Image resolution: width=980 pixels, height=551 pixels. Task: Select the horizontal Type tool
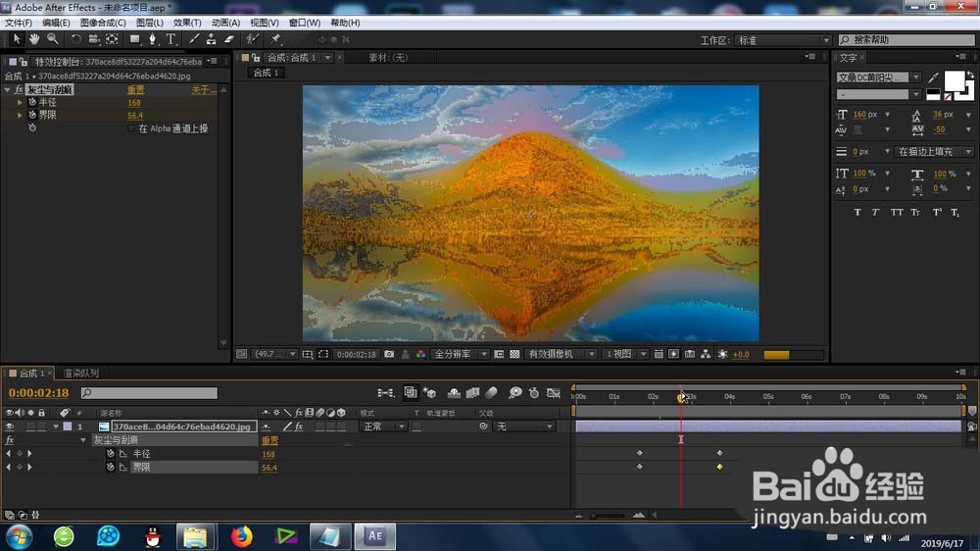click(171, 39)
